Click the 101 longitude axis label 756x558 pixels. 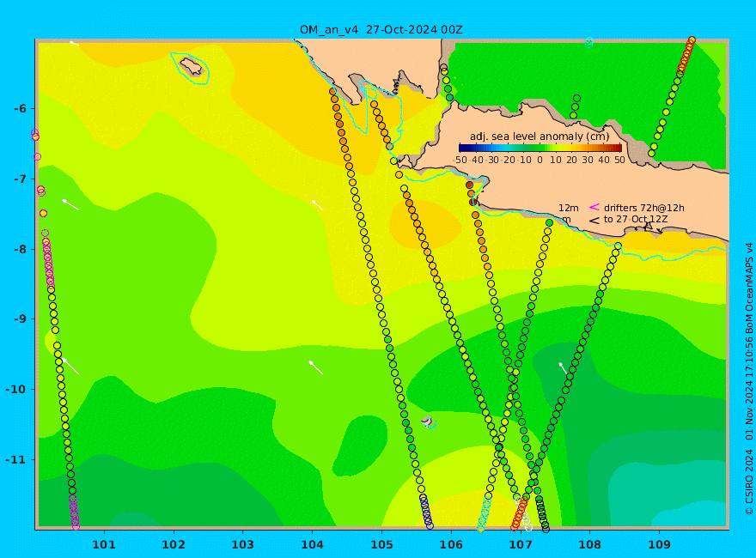coord(104,545)
